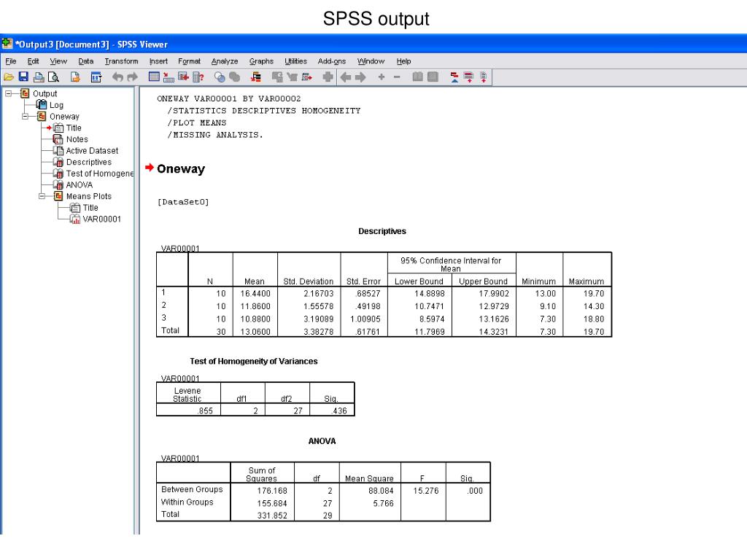Click the Print toolbar icon
The height and width of the screenshot is (560, 747).
pyautogui.click(x=39, y=77)
